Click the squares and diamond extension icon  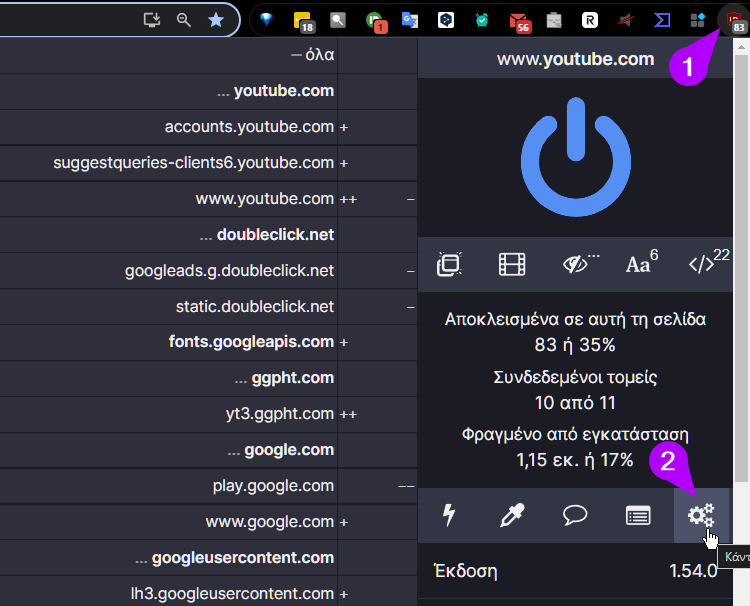point(697,20)
